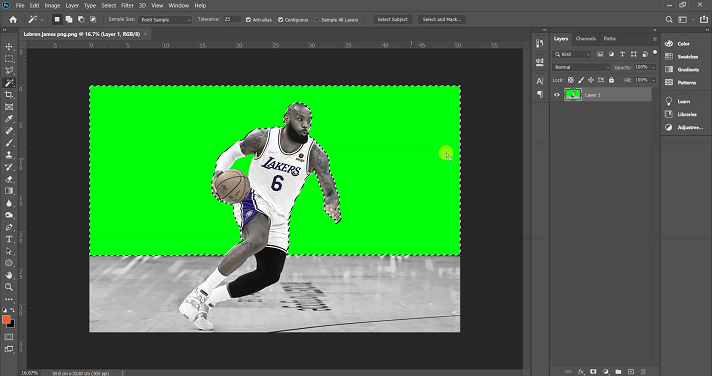This screenshot has height=376, width=712.
Task: Click the orange foreground color swatch
Action: pyautogui.click(x=6, y=320)
